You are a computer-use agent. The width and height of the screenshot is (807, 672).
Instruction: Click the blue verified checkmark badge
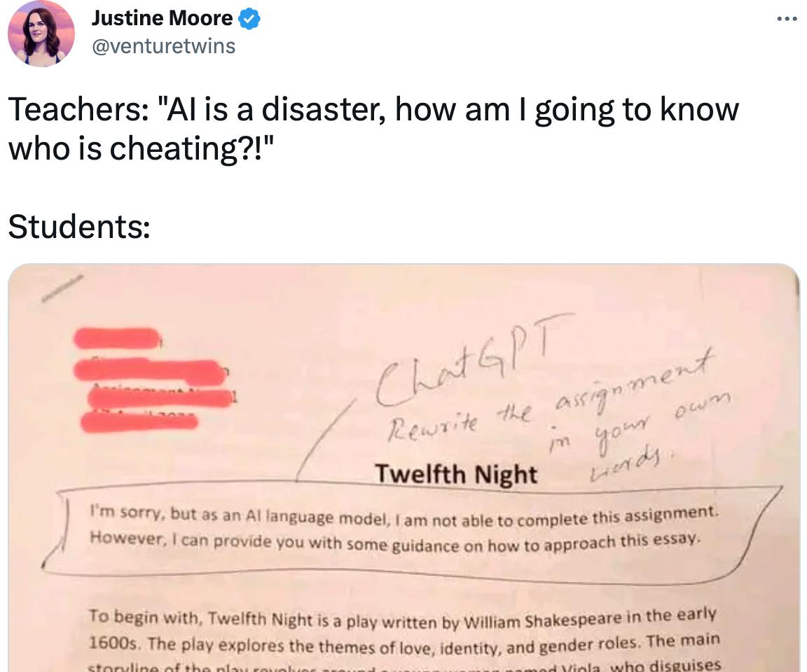249,19
